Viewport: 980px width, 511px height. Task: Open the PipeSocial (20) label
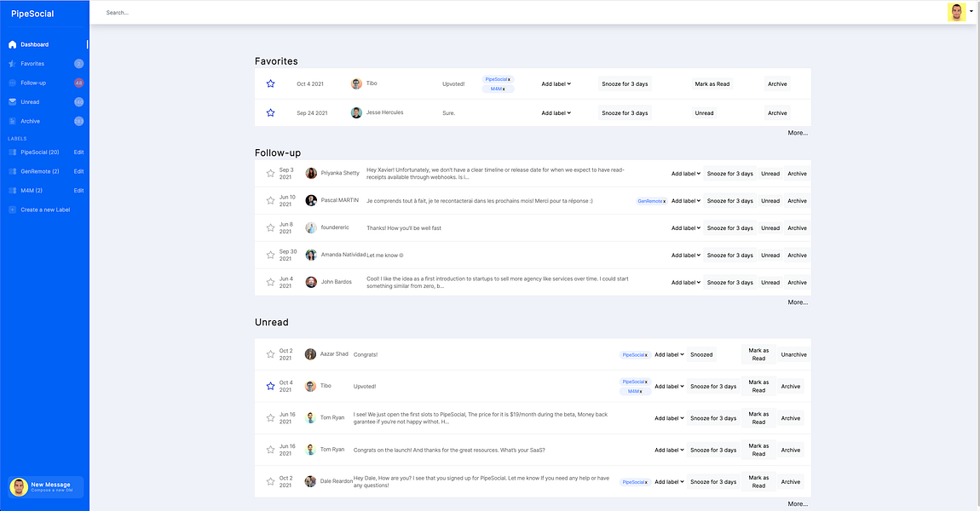[40, 152]
